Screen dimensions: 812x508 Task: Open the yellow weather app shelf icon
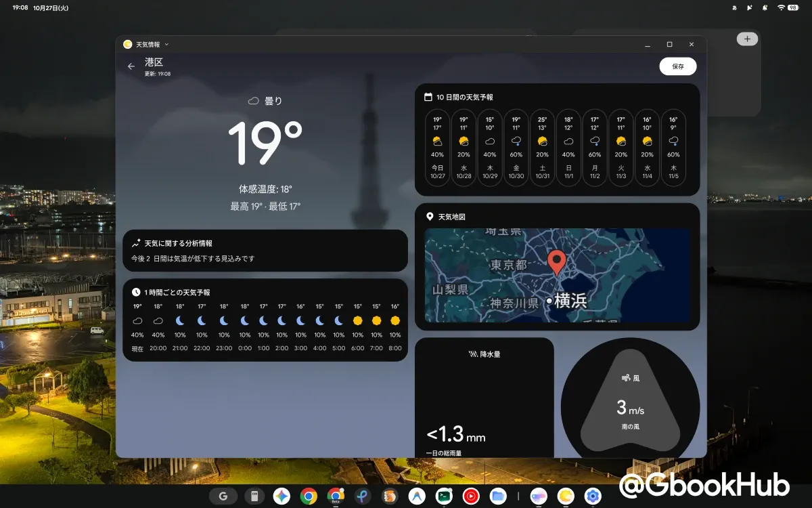pyautogui.click(x=566, y=496)
